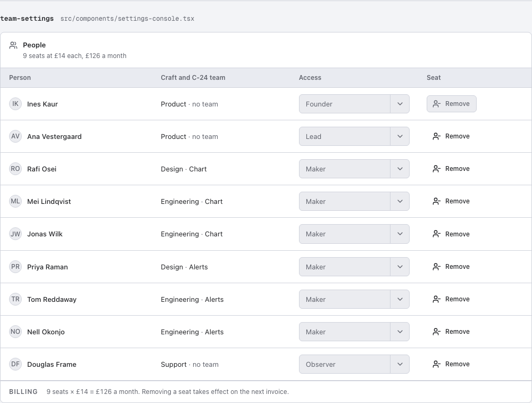Click the People group icon
The image size is (532, 403).
13,45
